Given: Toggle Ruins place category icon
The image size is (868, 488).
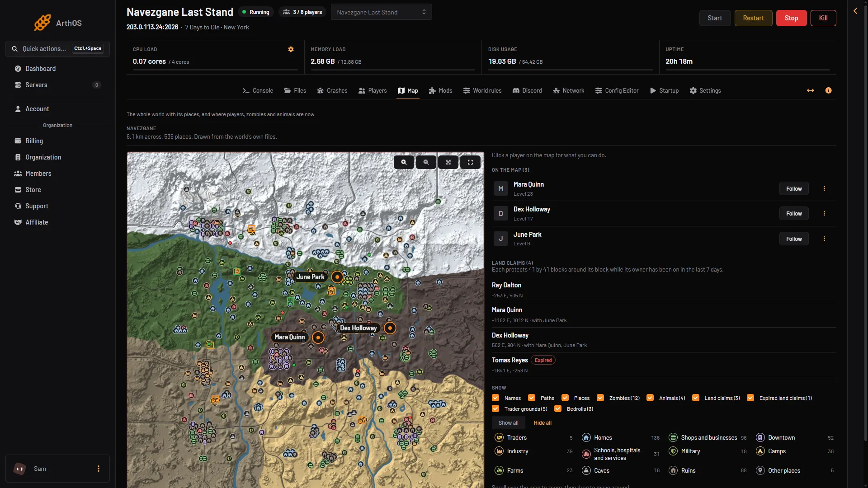Looking at the screenshot, I should point(673,470).
